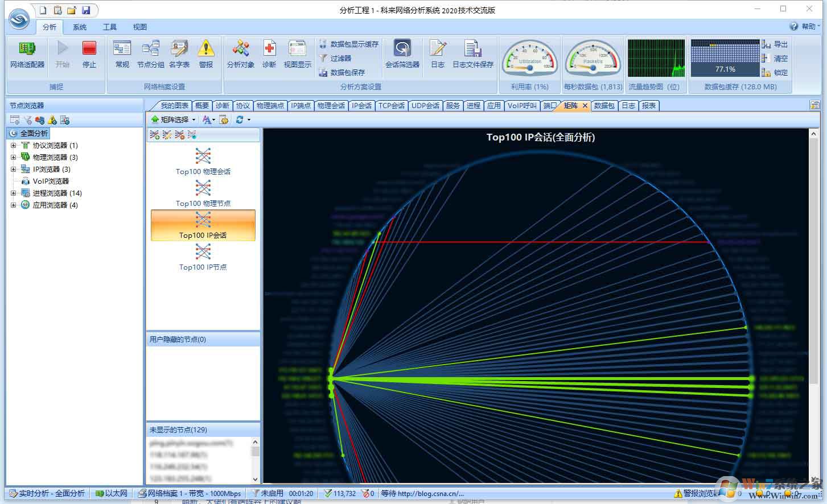
Task: Toggle 锁定 lock for packet buffer
Action: pos(775,73)
